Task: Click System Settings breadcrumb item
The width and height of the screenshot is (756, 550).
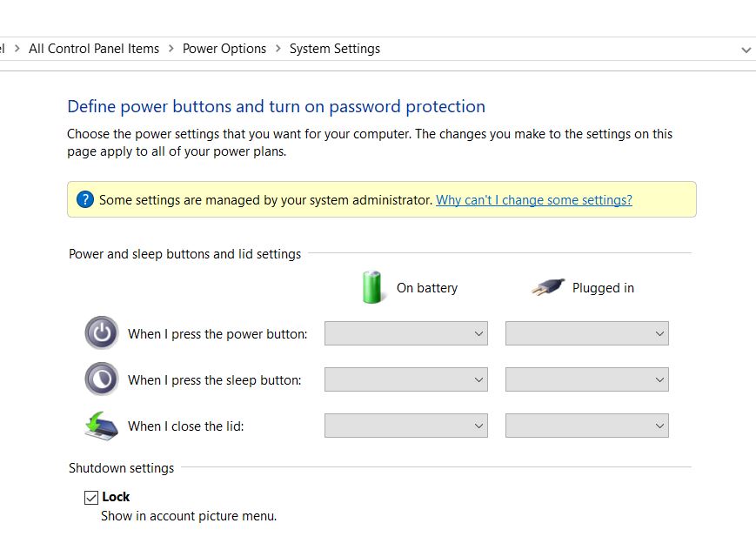Action: pos(335,49)
